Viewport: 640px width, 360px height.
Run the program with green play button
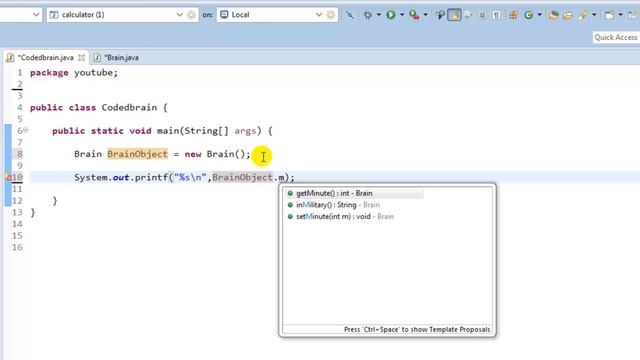pyautogui.click(x=391, y=15)
